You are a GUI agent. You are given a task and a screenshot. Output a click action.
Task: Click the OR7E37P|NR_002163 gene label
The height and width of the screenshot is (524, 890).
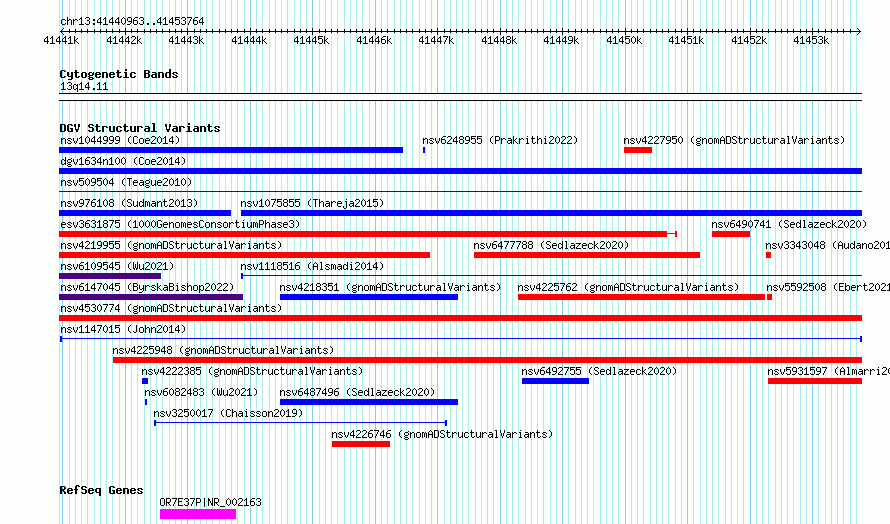tap(211, 502)
